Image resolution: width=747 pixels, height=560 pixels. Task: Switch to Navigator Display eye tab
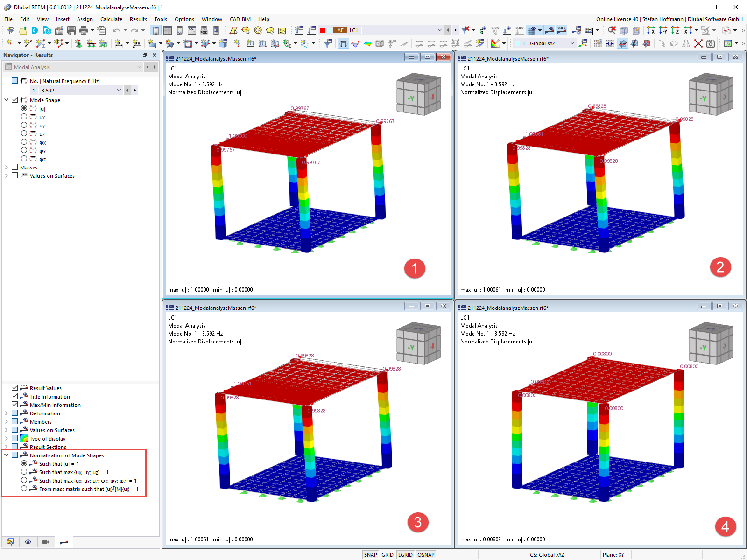tap(28, 542)
